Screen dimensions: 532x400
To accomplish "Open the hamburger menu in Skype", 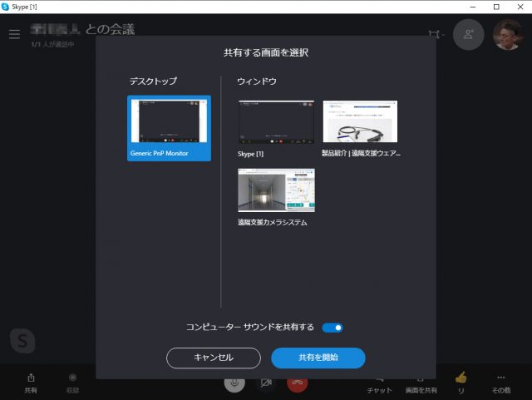I will click(x=14, y=34).
